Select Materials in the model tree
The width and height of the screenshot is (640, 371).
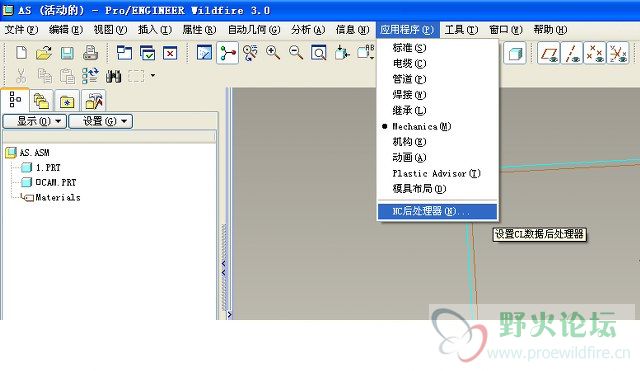coord(51,198)
